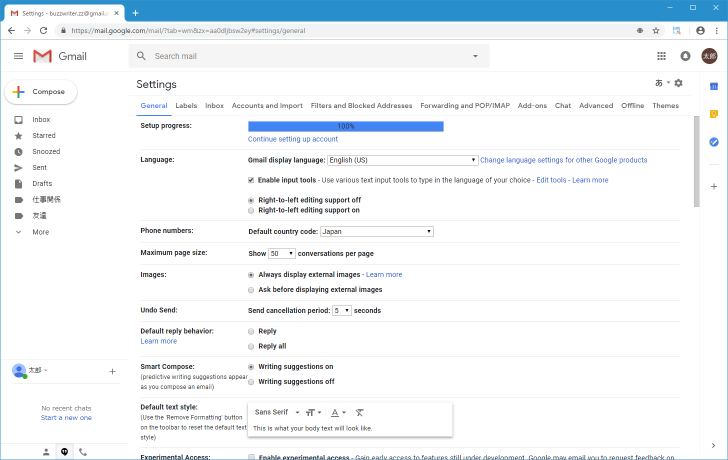Open the main menu hamburger icon
The image size is (728, 460).
tap(19, 56)
